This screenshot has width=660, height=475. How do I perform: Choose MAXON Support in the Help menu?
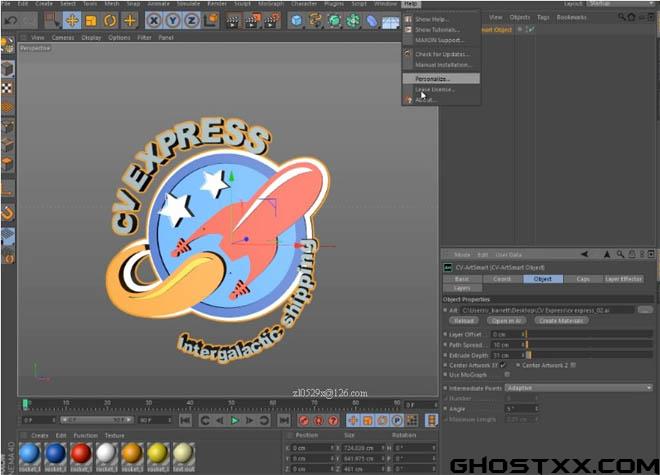click(x=441, y=40)
